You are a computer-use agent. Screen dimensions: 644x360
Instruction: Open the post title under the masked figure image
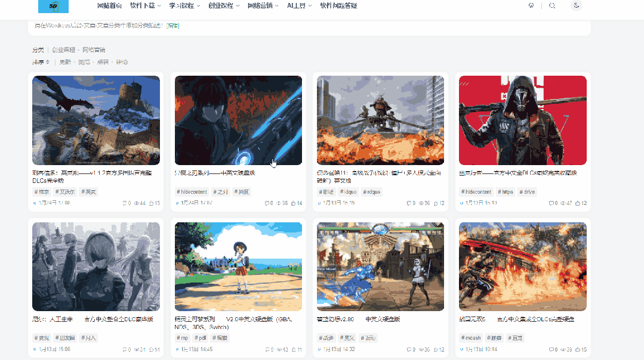point(518,173)
